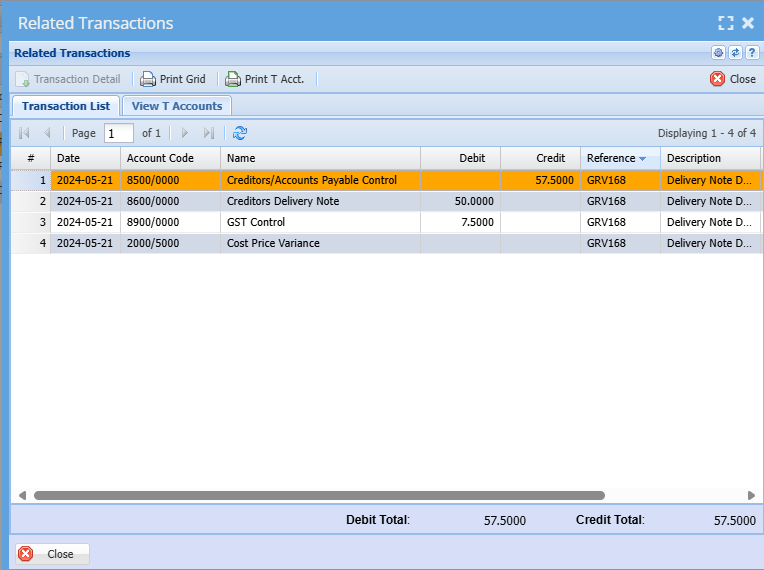Image resolution: width=764 pixels, height=570 pixels.
Task: Refresh the transaction list grid
Action: 240,133
